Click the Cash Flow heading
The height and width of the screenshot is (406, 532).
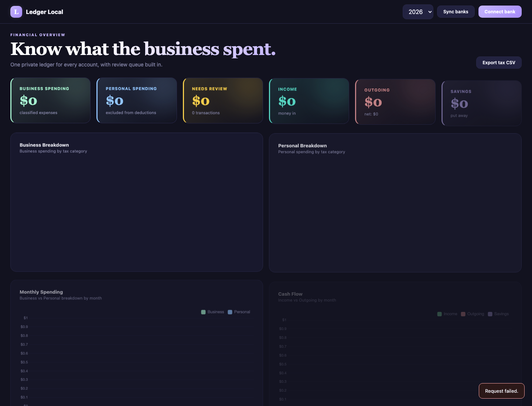tap(290, 294)
